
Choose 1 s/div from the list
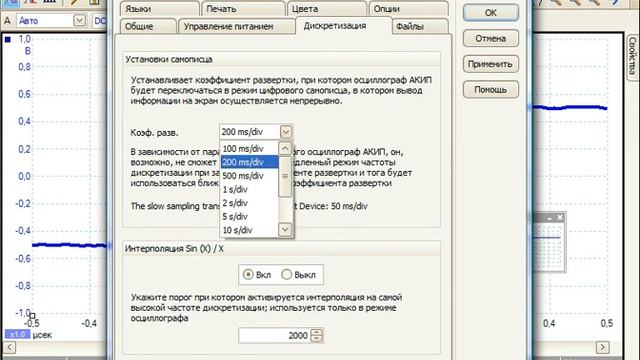[x=249, y=189]
